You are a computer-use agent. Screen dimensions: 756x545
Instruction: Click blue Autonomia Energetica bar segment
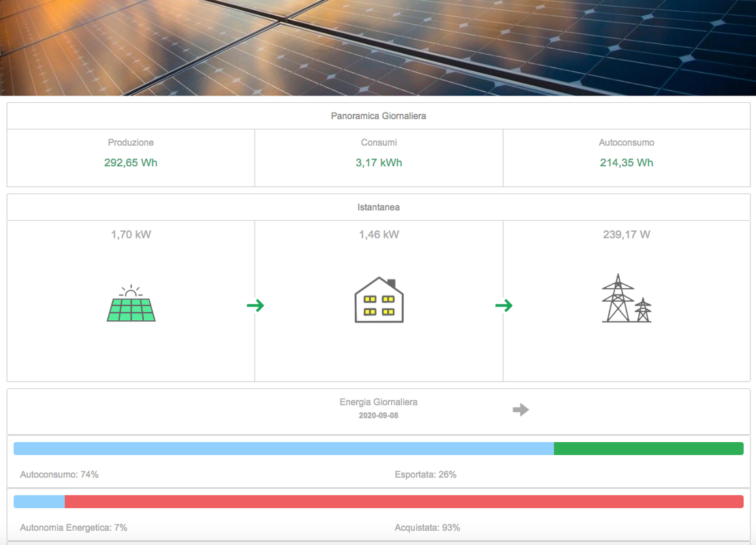(x=39, y=501)
